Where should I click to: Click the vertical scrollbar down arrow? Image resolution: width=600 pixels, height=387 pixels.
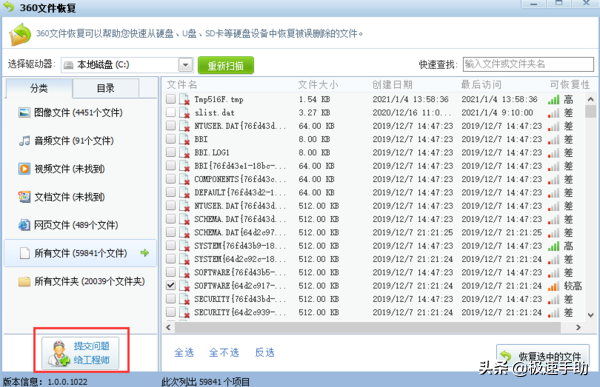(x=590, y=315)
